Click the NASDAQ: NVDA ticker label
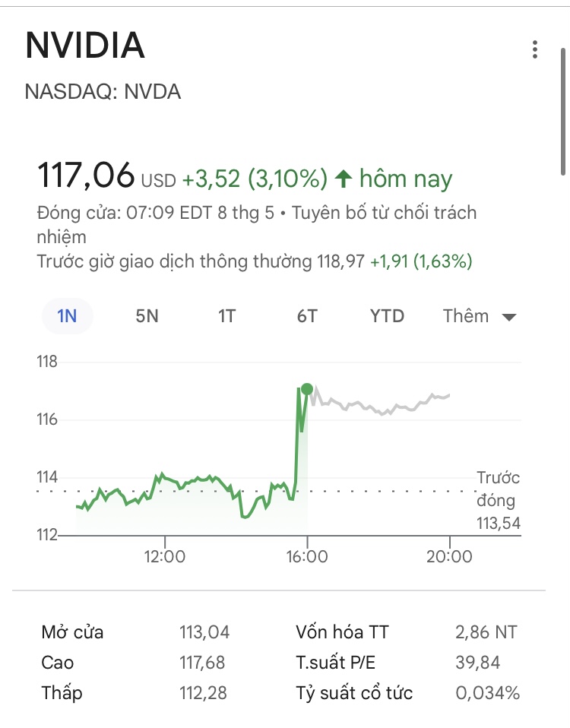The height and width of the screenshot is (728, 570). (103, 92)
